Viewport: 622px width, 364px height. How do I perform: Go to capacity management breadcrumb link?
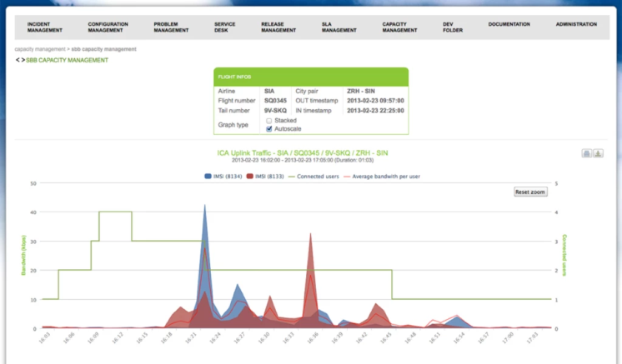tap(39, 49)
